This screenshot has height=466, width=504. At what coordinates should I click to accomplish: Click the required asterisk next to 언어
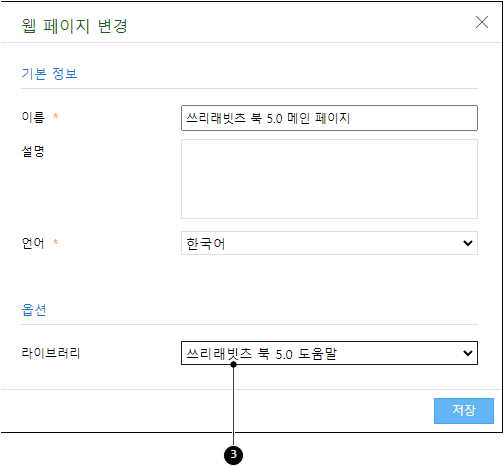[56, 242]
